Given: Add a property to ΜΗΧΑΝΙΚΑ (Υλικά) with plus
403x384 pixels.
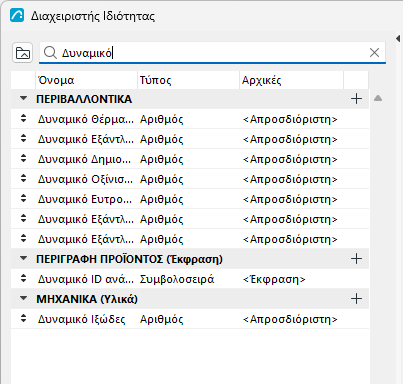Looking at the screenshot, I should coord(356,299).
